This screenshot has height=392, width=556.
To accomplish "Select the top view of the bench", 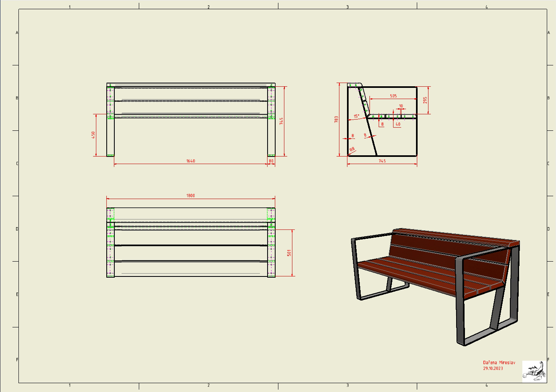I will tap(191, 242).
